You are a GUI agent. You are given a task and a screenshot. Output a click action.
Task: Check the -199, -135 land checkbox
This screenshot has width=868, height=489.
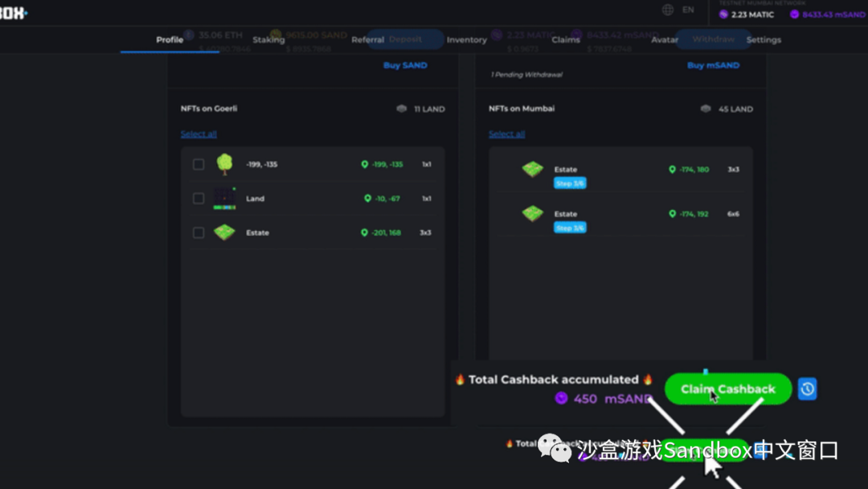(199, 165)
